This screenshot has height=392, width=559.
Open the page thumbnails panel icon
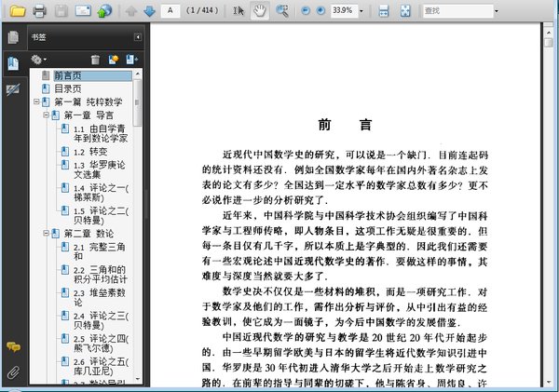click(13, 37)
